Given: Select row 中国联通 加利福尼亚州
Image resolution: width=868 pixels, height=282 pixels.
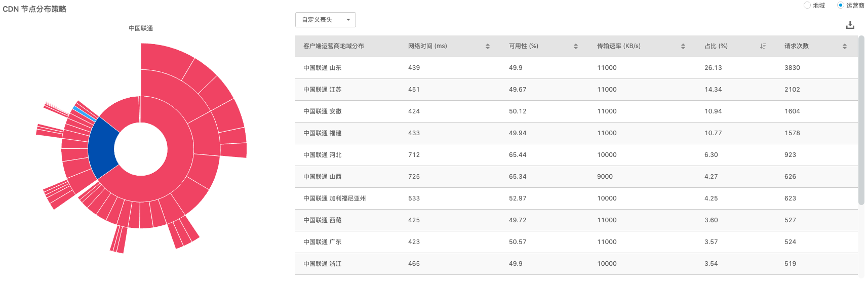Looking at the screenshot, I should click(x=576, y=198).
